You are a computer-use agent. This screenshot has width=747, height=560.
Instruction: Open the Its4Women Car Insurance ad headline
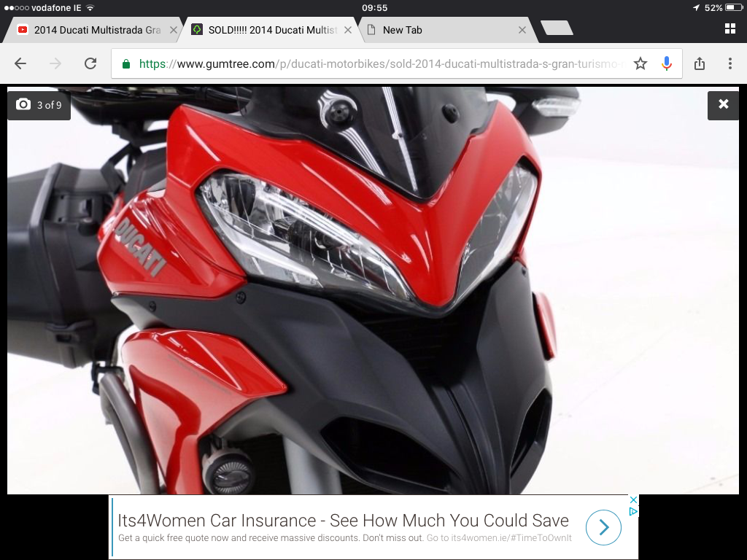pos(343,520)
